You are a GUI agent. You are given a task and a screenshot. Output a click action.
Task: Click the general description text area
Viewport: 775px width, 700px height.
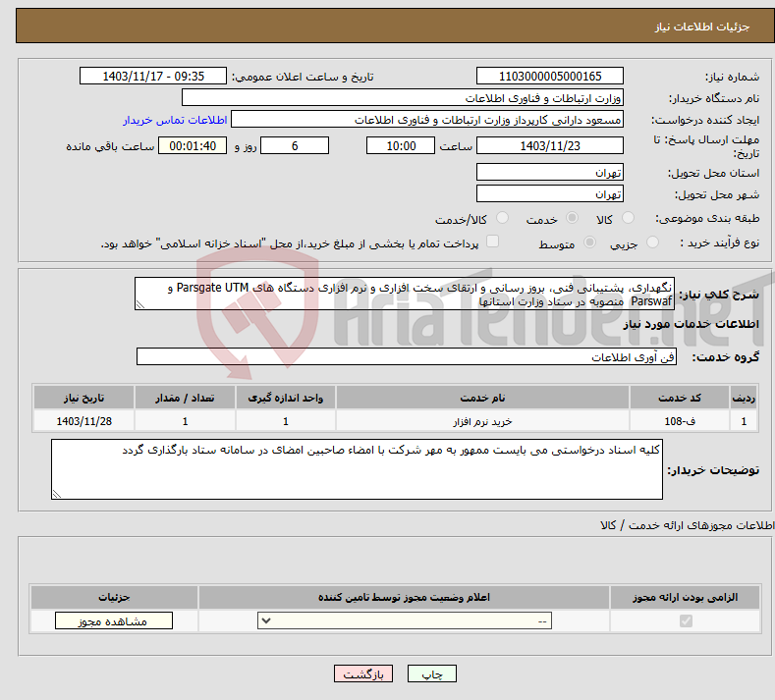click(x=405, y=294)
